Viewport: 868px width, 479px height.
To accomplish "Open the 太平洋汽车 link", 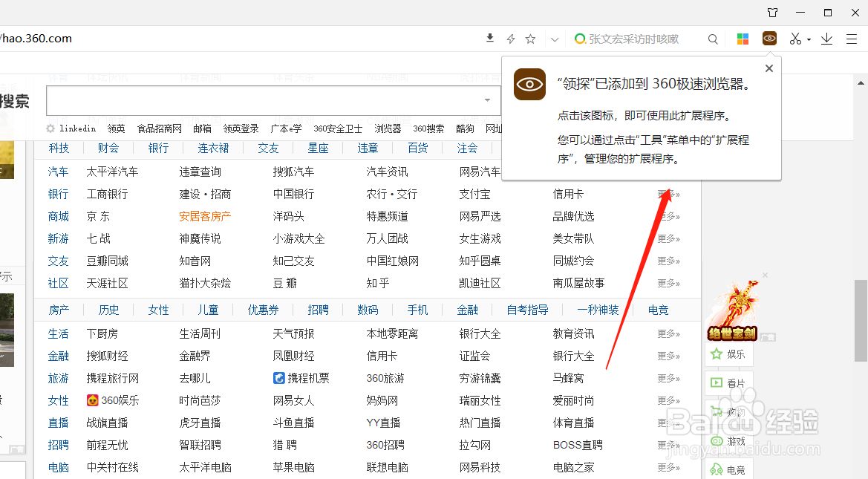I will [112, 172].
